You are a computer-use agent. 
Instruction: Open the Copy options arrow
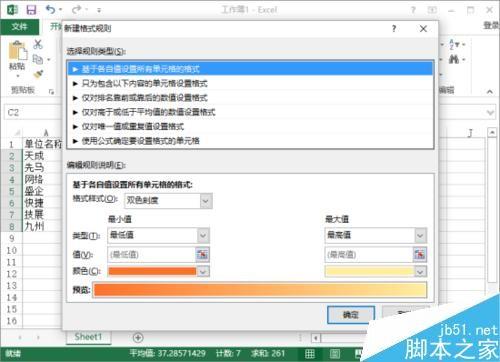49,60
